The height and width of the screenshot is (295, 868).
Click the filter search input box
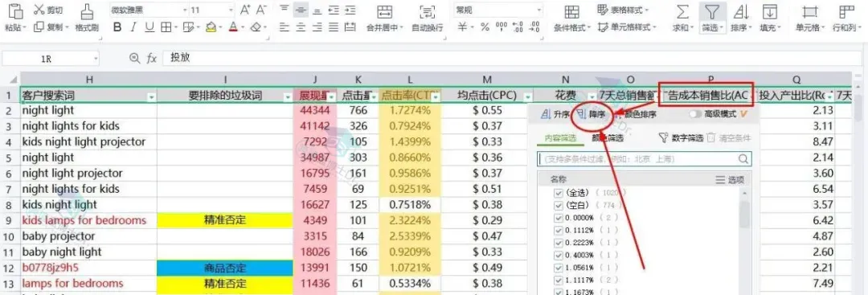click(x=645, y=159)
